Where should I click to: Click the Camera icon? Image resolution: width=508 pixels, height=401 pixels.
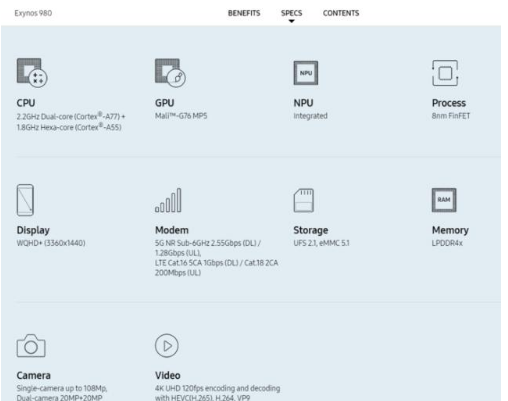31,346
